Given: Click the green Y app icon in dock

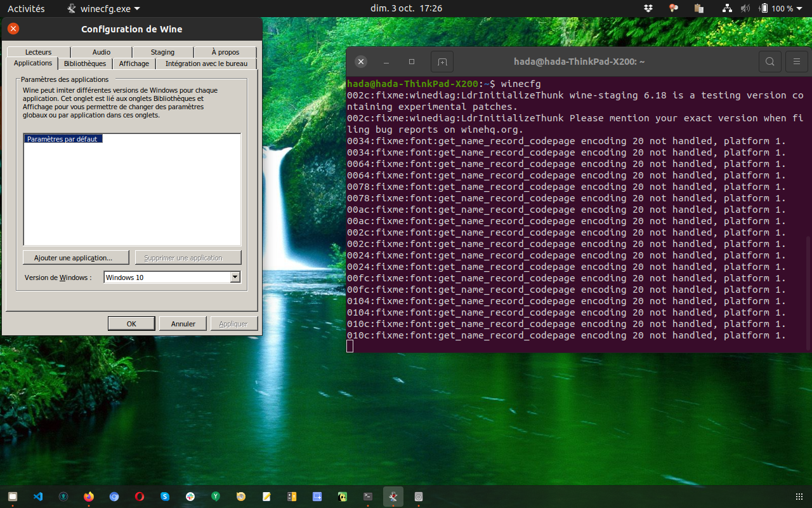Looking at the screenshot, I should pyautogui.click(x=216, y=497).
